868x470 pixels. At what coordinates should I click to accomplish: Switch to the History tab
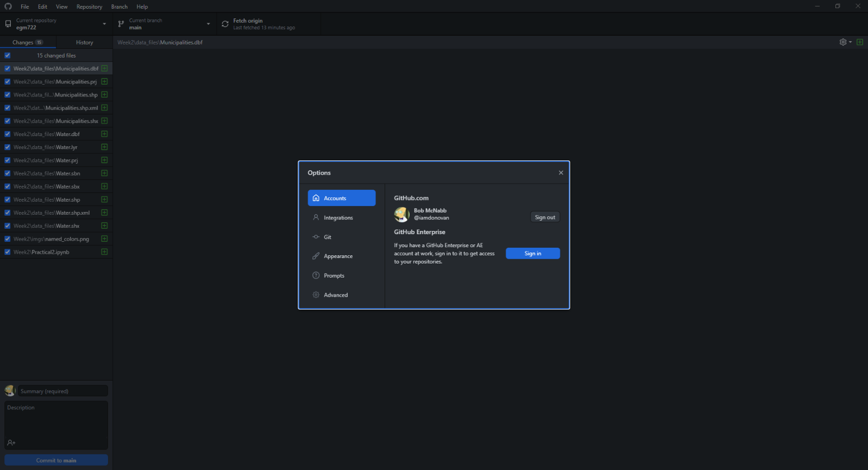click(85, 42)
